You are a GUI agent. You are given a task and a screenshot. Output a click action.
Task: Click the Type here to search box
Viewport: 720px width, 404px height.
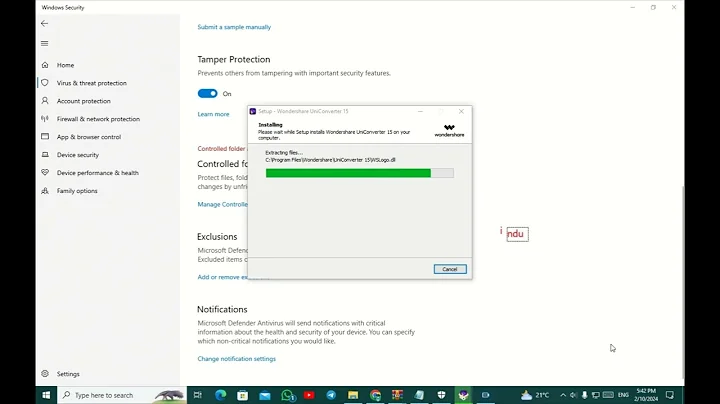point(122,395)
